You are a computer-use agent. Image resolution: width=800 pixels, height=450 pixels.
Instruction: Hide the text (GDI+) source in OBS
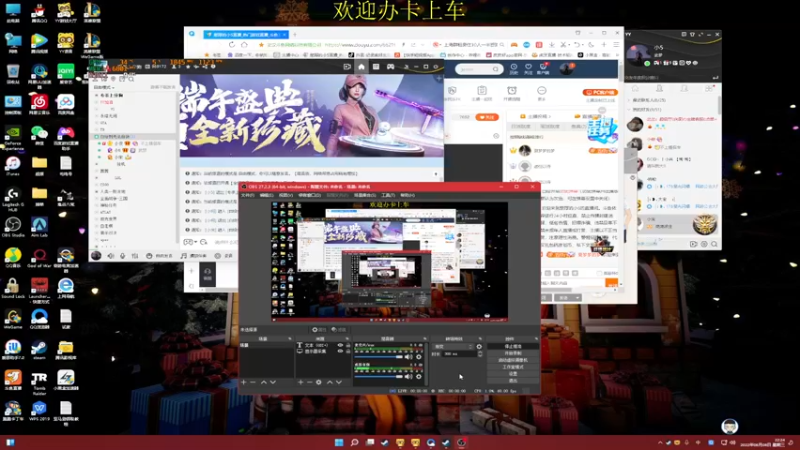[x=340, y=345]
